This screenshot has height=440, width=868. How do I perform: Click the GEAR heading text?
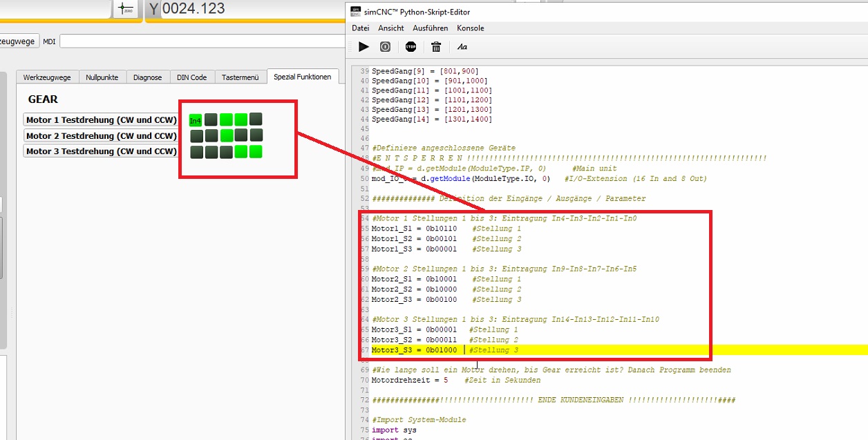43,99
